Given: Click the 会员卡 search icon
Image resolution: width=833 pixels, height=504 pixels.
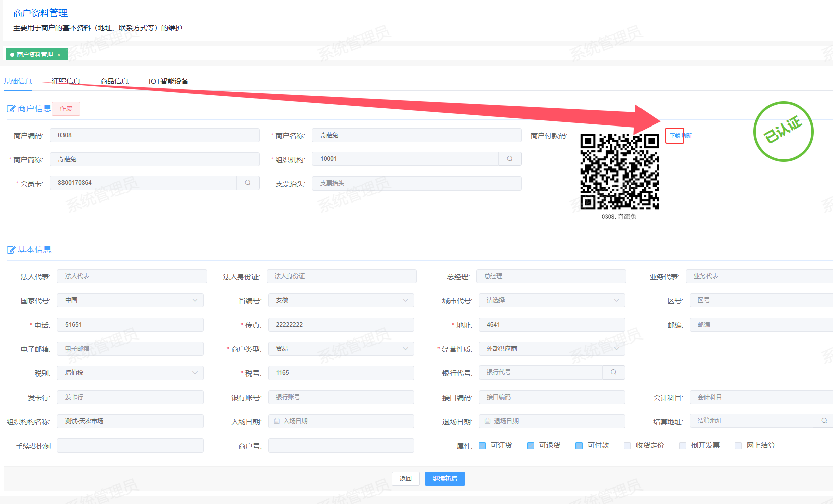Looking at the screenshot, I should coord(248,183).
